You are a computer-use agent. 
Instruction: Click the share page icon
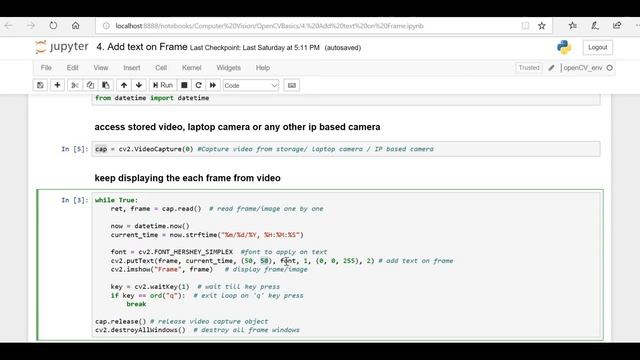[x=617, y=26]
